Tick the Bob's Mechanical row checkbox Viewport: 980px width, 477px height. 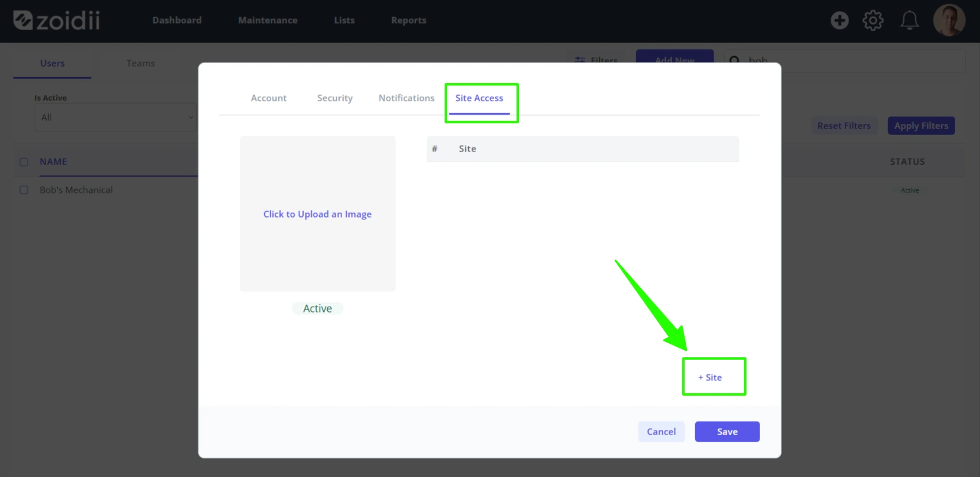pos(24,190)
